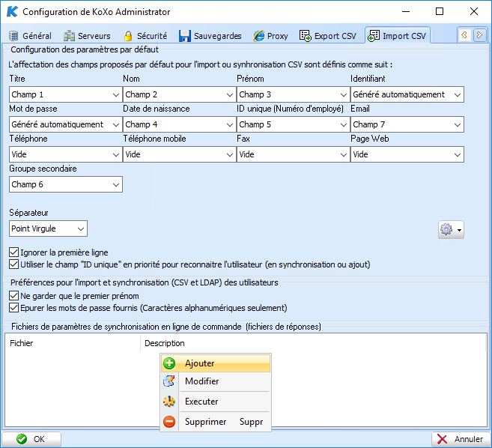
Task: Click the Général tab grid icon
Action: 13,36
